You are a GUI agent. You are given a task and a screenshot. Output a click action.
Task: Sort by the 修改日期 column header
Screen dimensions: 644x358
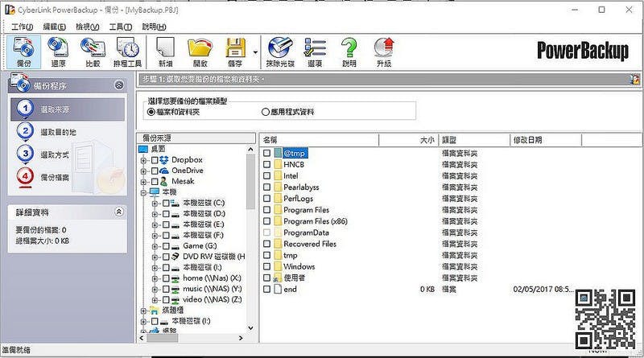(x=546, y=140)
